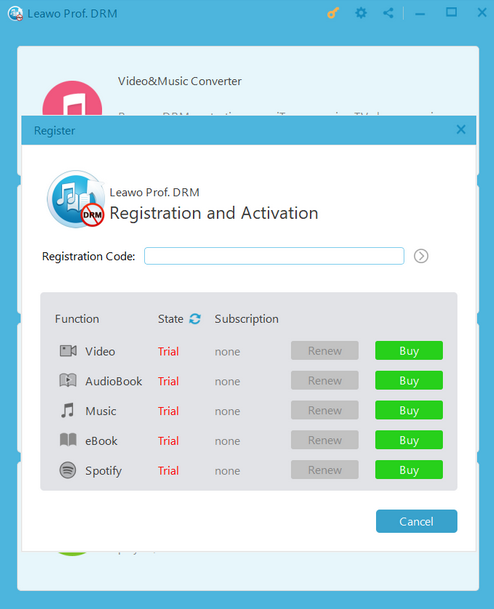Viewport: 494px width, 609px height.
Task: Open settings via the gear icon
Action: 361,13
